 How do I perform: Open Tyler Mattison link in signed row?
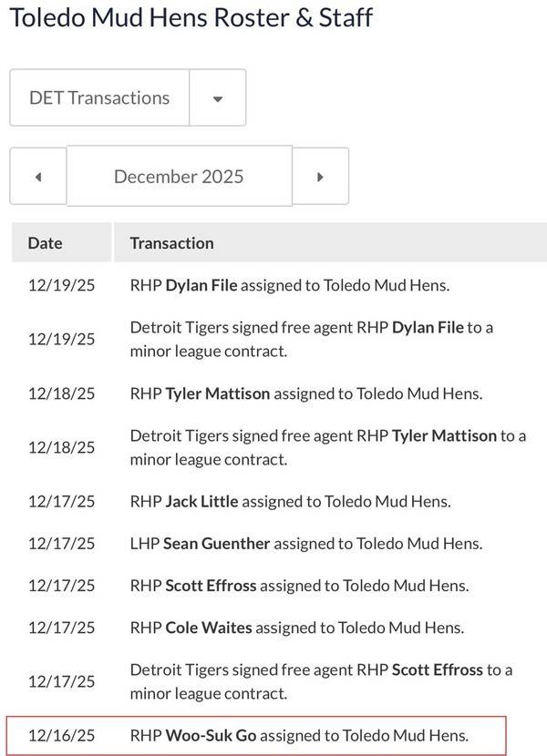[x=444, y=435]
